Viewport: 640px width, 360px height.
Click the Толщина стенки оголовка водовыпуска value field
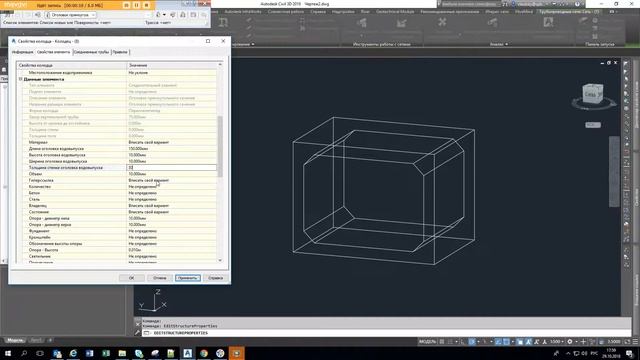pos(172,167)
